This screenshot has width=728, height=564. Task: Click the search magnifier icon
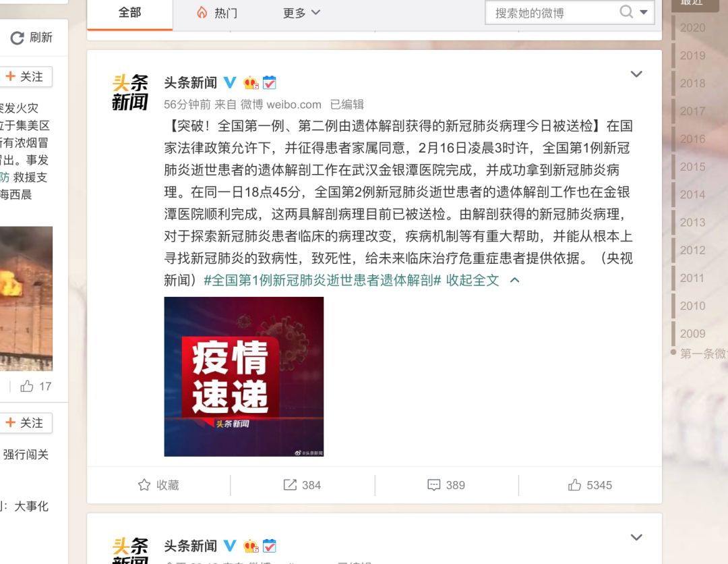[x=626, y=11]
